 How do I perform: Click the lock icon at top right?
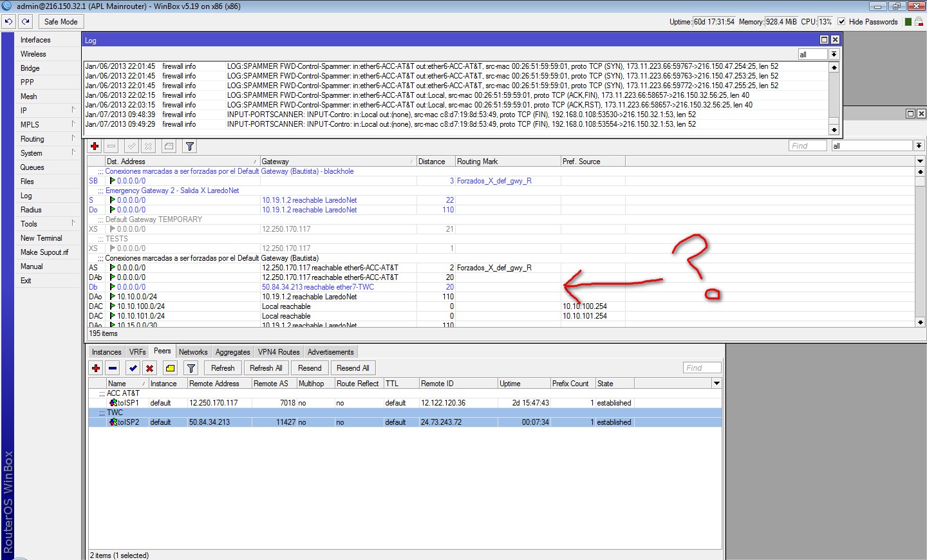[x=919, y=21]
